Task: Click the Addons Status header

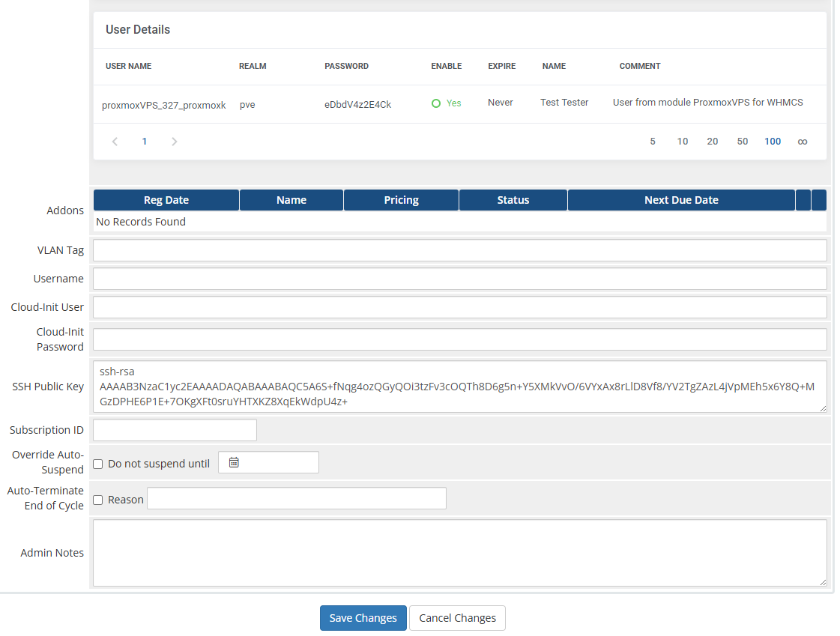Action: (x=513, y=200)
